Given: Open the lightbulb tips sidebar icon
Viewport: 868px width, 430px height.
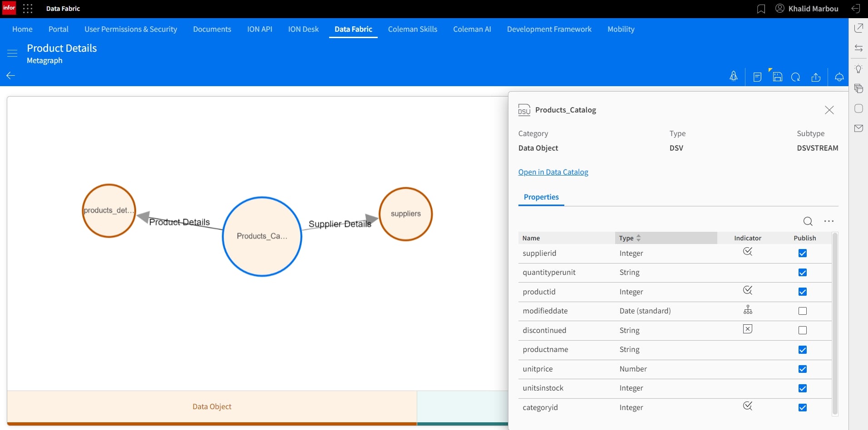Looking at the screenshot, I should click(x=858, y=69).
